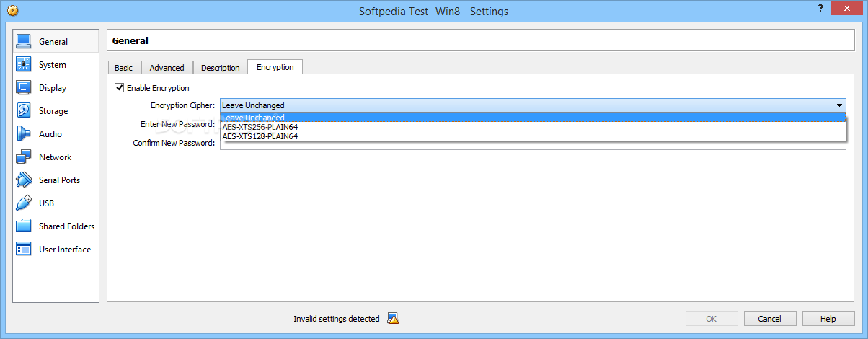The width and height of the screenshot is (868, 339).
Task: Click the Cancel button
Action: coord(770,318)
